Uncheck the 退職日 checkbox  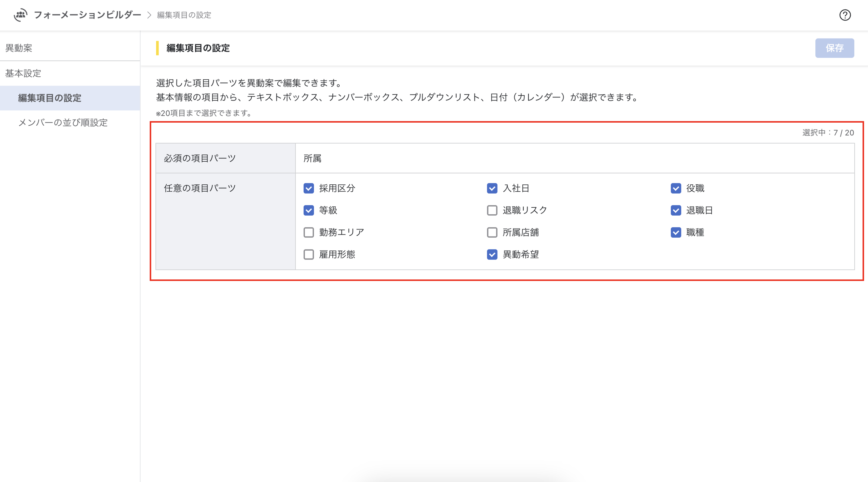[x=676, y=210]
